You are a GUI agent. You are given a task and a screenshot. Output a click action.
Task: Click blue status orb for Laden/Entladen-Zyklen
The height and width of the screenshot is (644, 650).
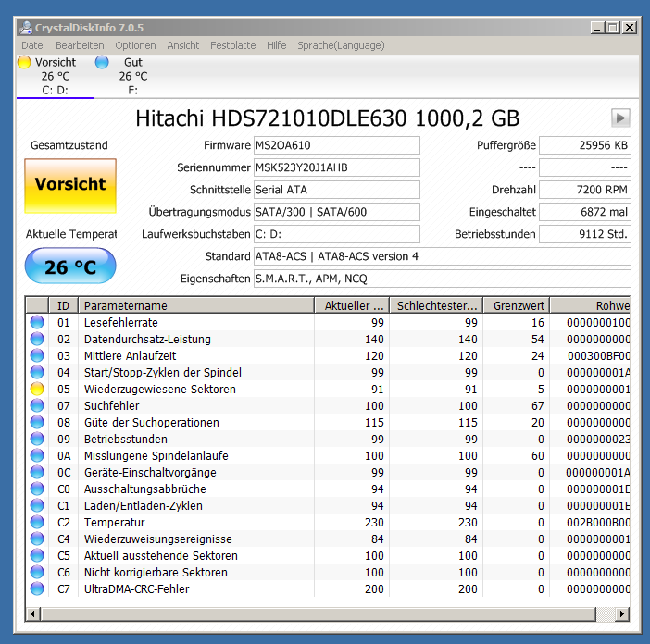[x=37, y=505]
